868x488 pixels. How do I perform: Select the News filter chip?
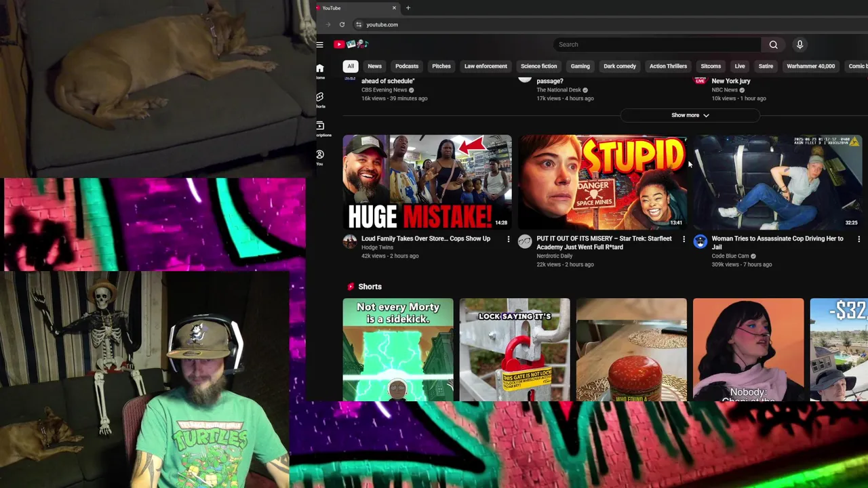(x=374, y=66)
